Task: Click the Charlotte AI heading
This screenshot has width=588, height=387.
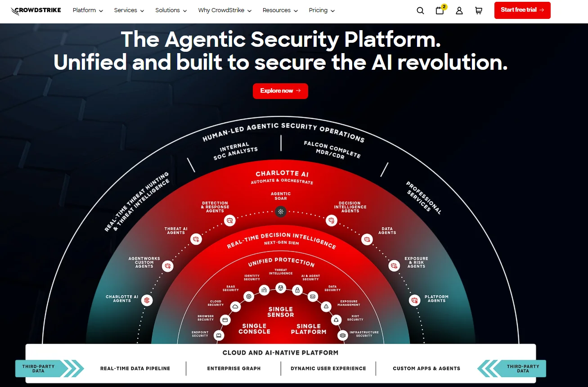Action: (282, 174)
